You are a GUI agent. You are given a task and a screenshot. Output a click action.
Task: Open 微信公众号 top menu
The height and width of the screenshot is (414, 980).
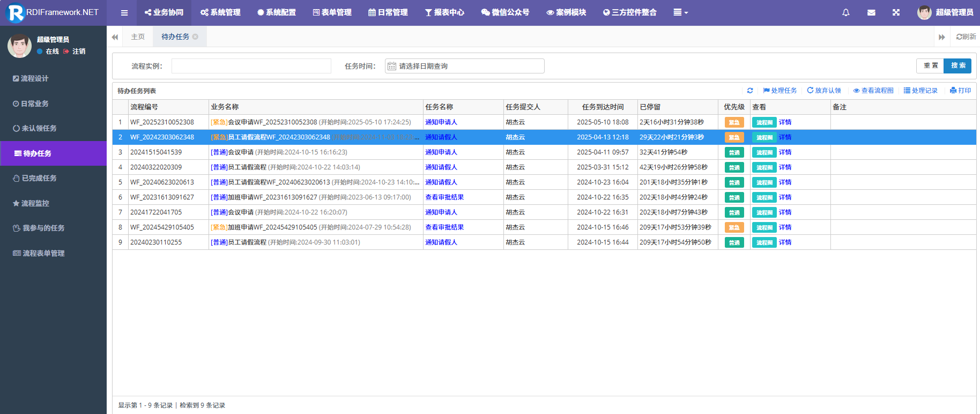tap(505, 12)
